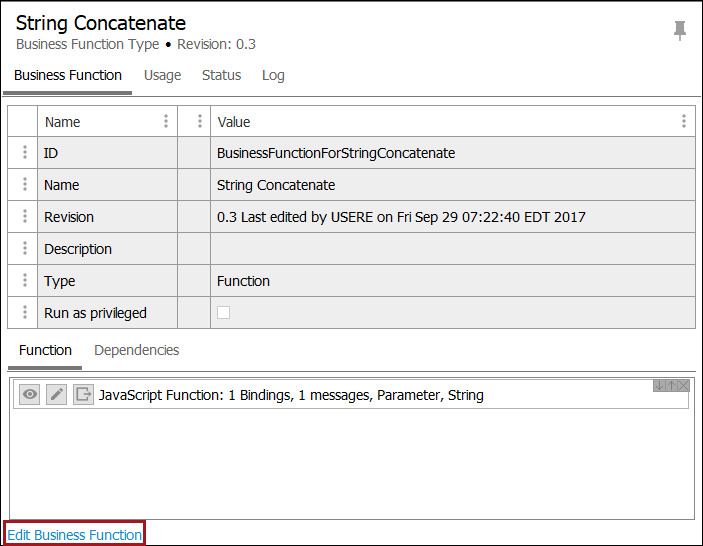Pin the String Concatenate panel
Screen dimensions: 703x546
680,31
